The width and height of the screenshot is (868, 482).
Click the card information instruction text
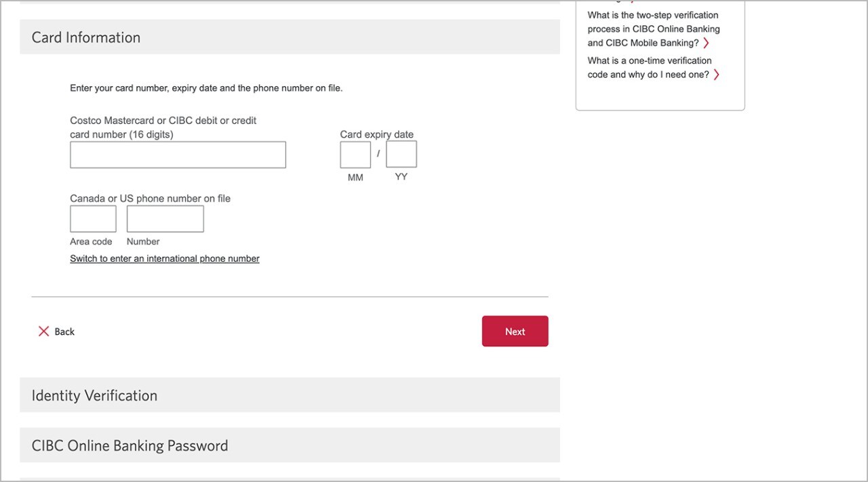click(206, 88)
